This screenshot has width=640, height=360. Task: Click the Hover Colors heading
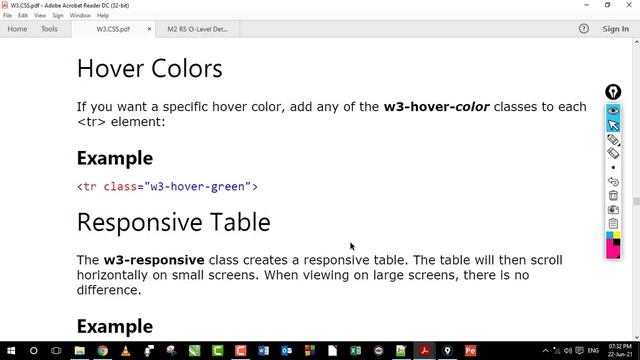pyautogui.click(x=150, y=68)
